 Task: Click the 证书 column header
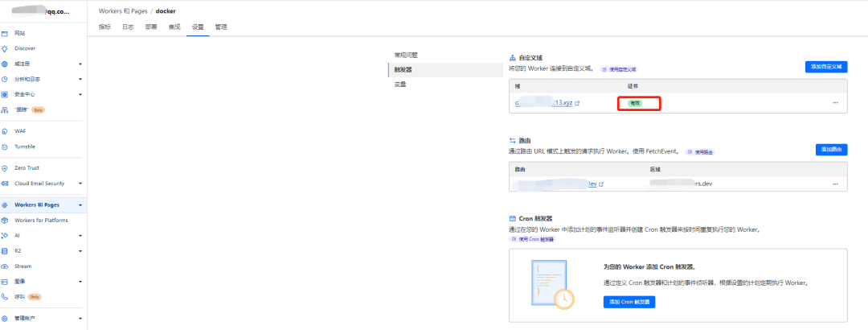click(633, 86)
